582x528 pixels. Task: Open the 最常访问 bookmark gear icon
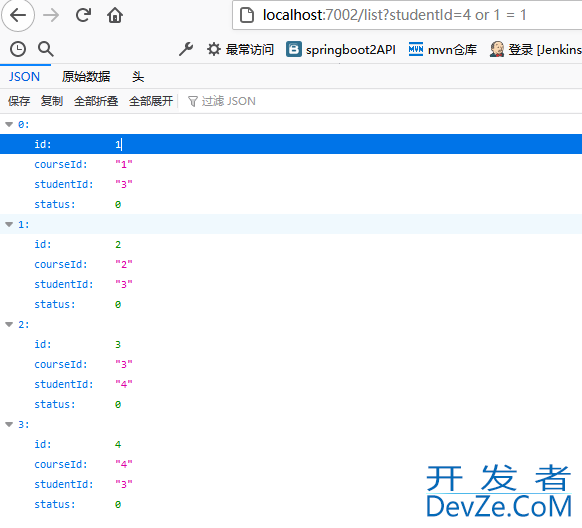coord(213,49)
